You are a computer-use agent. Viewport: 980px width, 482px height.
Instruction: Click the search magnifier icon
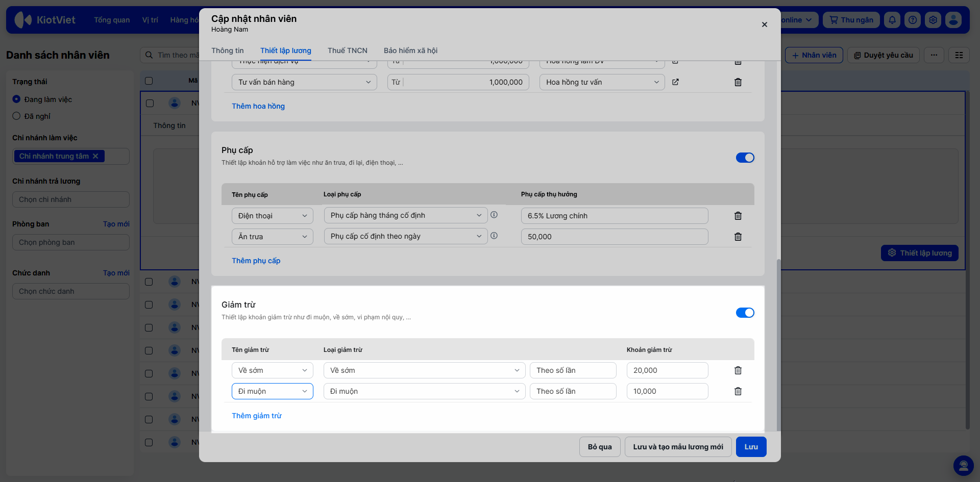pos(149,55)
